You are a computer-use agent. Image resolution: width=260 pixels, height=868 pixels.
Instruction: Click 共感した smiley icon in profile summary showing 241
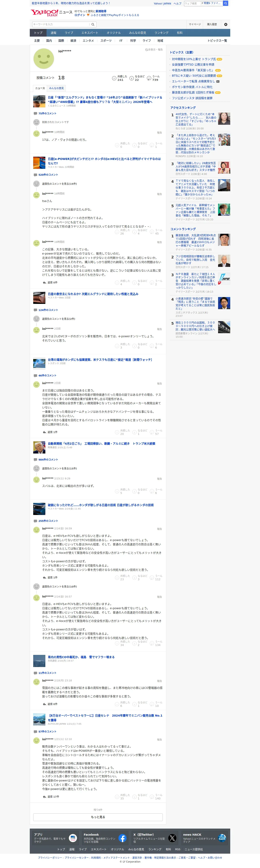(x=114, y=78)
